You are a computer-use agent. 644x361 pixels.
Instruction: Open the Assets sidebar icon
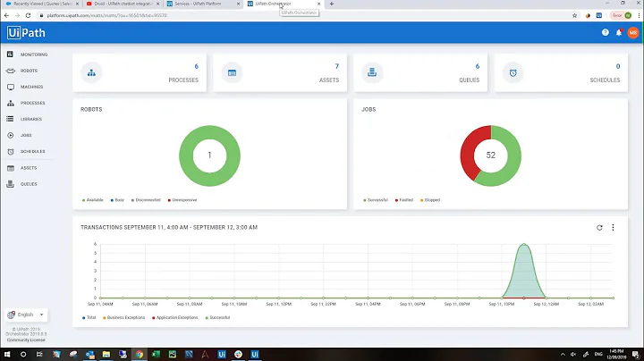click(10, 168)
